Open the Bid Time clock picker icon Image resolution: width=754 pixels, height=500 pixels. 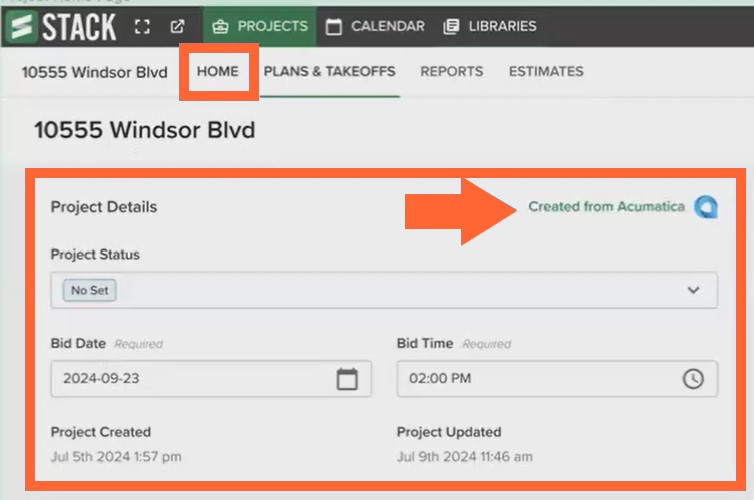(x=693, y=379)
